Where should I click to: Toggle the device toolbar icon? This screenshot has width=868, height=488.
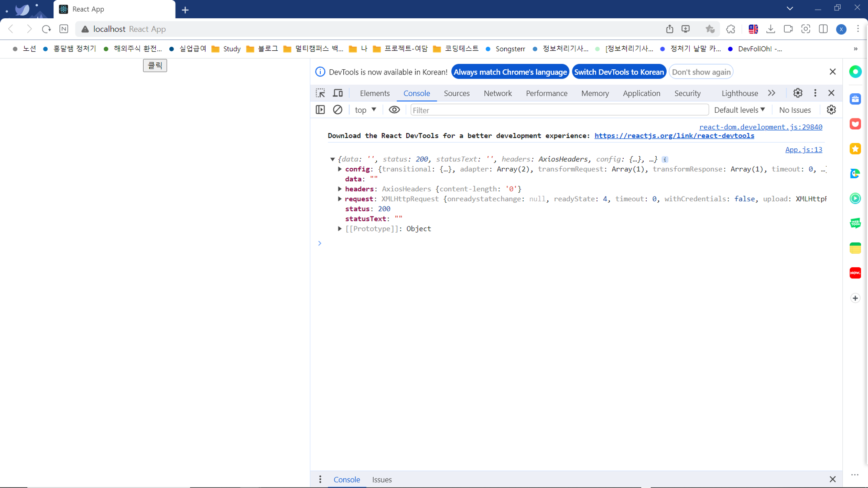pos(338,93)
